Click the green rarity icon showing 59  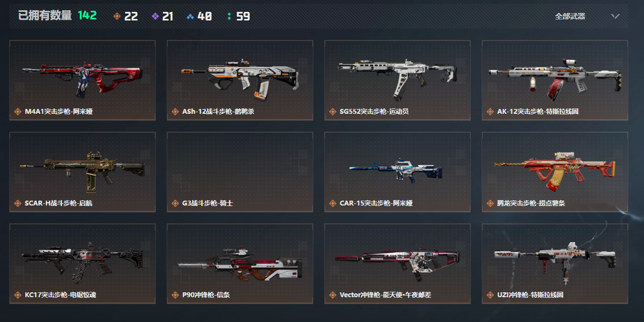tap(229, 17)
